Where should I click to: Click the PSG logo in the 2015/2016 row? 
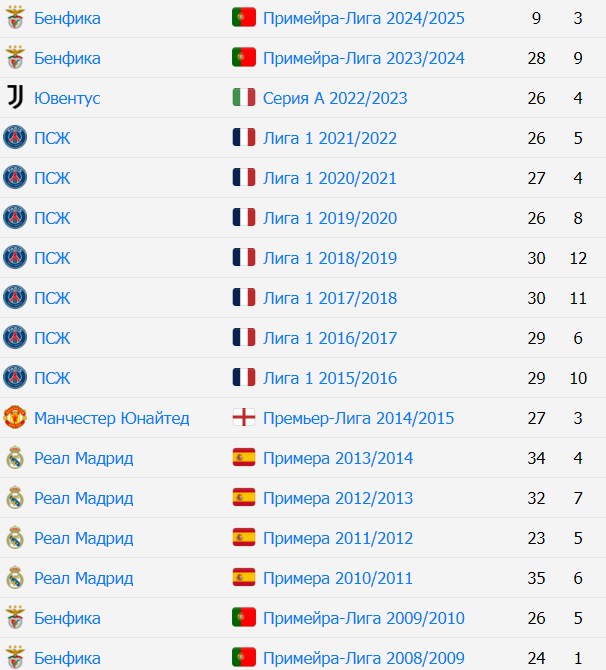[15, 378]
